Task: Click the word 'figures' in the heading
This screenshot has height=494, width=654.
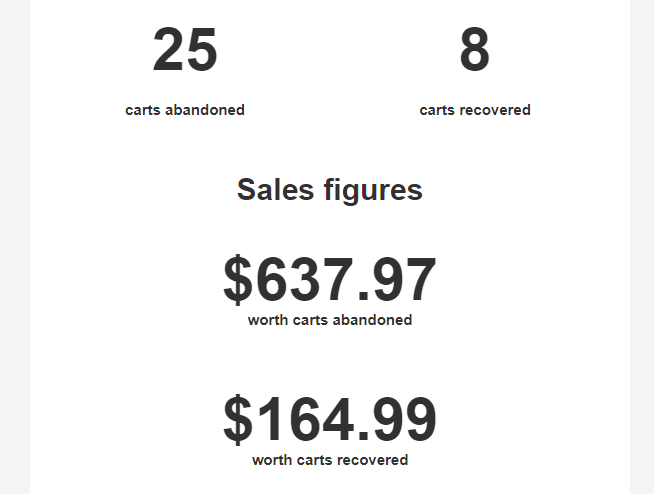Action: pyautogui.click(x=373, y=191)
